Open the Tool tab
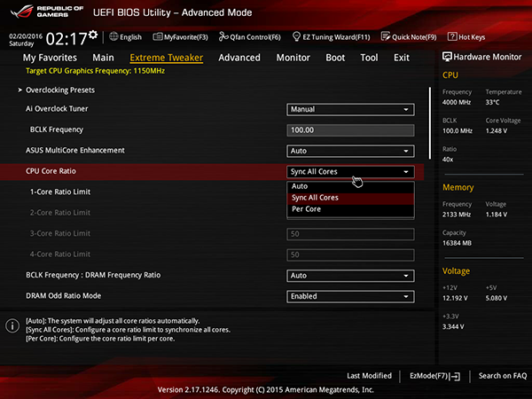Viewport: 532px width, 399px height. (x=369, y=58)
